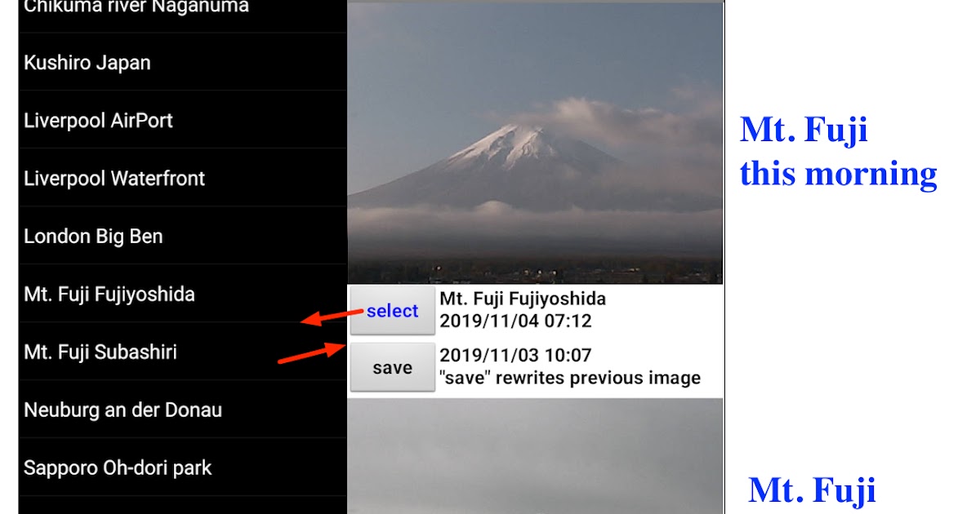Click the gray cloudy image below

(x=535, y=456)
